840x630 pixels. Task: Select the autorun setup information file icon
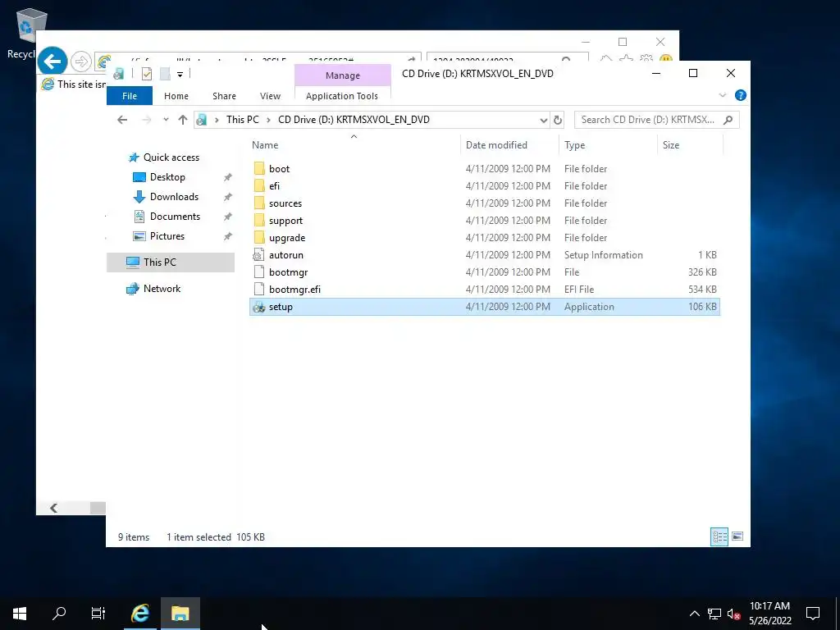259,255
